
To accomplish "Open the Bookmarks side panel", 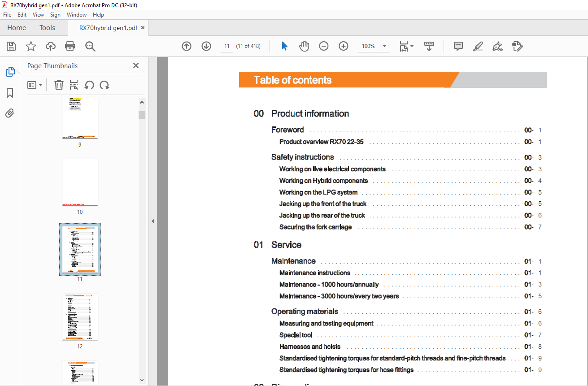I will (x=10, y=93).
